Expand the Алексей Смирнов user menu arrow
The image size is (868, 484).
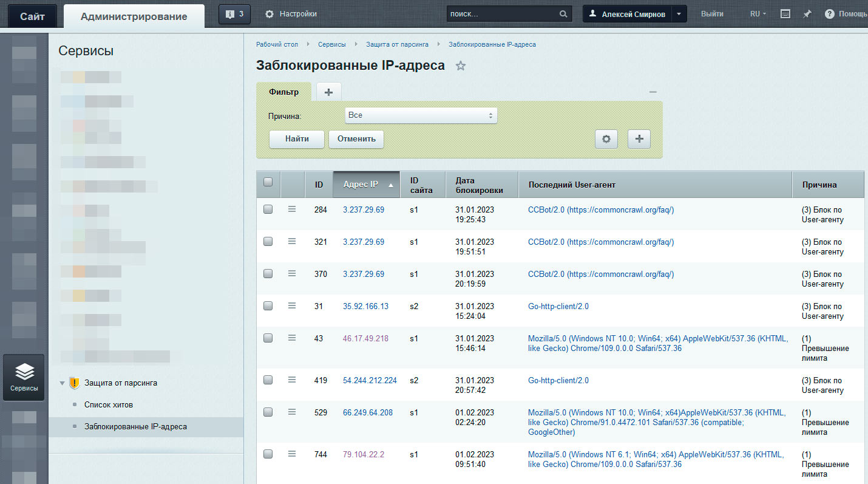click(x=679, y=14)
